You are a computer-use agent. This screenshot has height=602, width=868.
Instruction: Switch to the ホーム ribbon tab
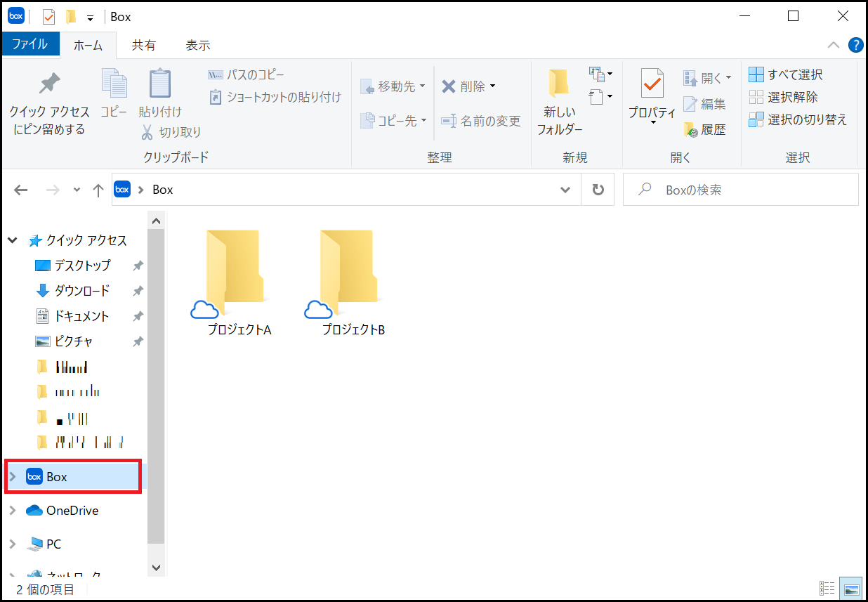tap(88, 45)
